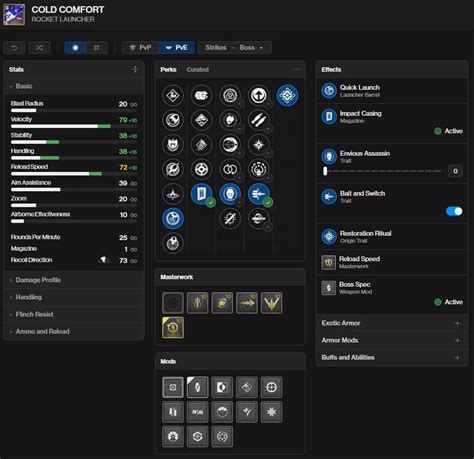
Task: Select the Restoration Ritual origin trait perk icon
Action: pyautogui.click(x=287, y=95)
